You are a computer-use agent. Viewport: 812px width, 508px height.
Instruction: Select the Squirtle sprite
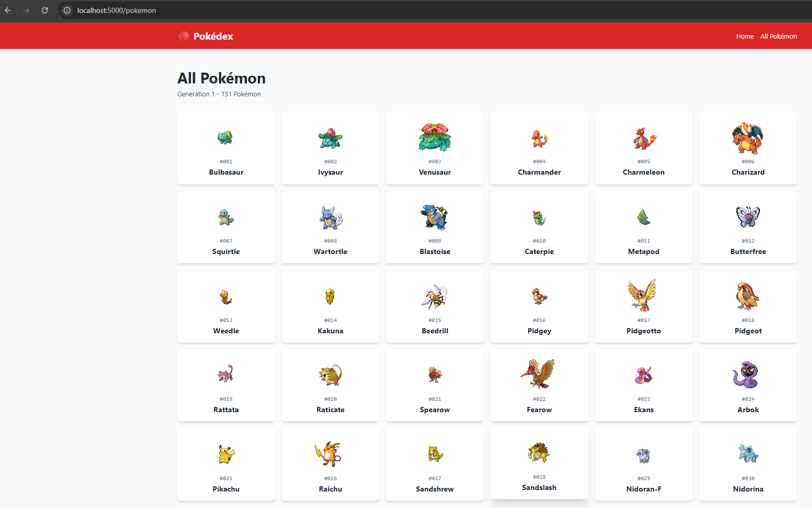click(x=226, y=217)
